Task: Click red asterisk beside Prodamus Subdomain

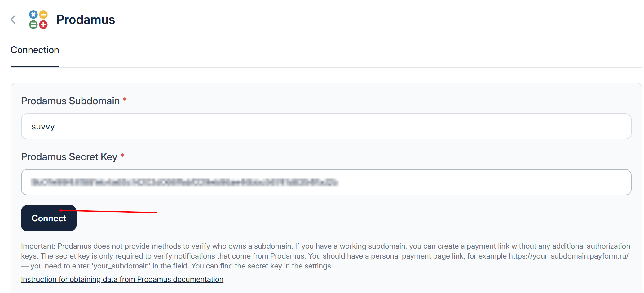Action: 125,100
